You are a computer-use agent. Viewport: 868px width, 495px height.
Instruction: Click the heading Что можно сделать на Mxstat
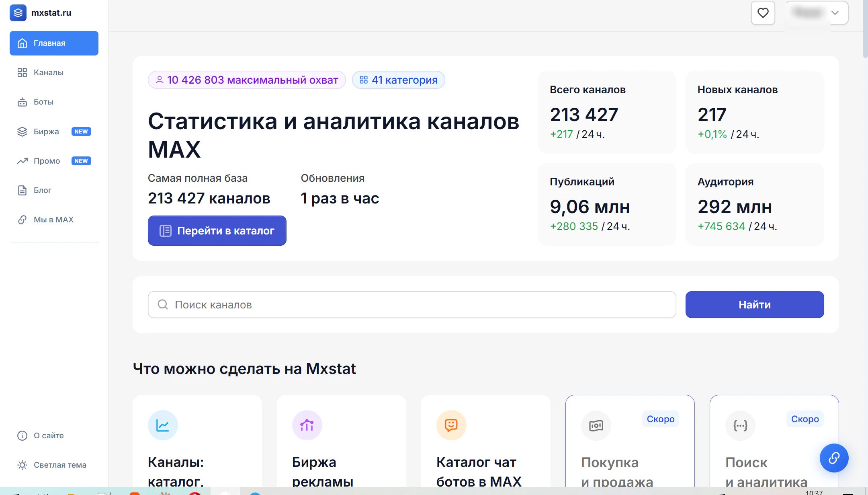244,369
